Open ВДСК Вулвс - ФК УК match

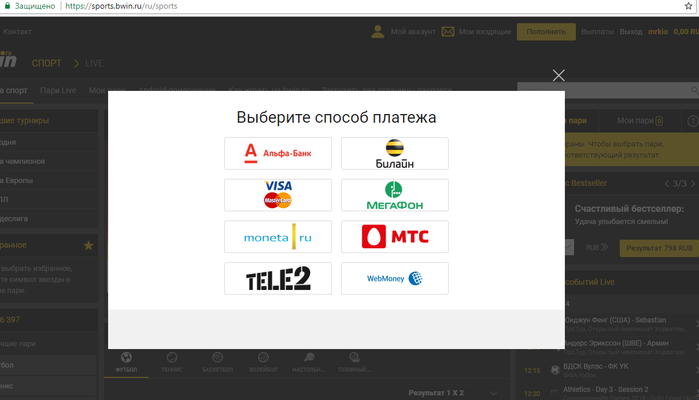tap(595, 366)
